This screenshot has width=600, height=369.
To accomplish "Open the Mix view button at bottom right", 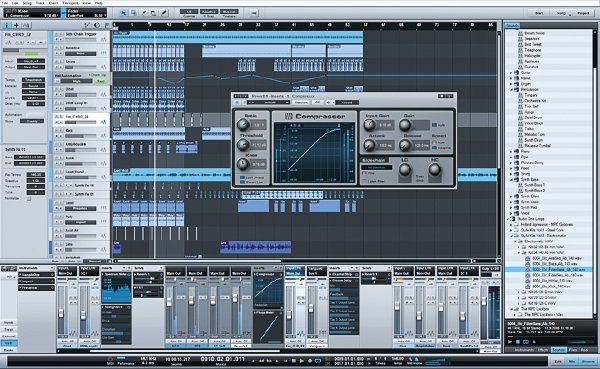I will click(x=572, y=361).
